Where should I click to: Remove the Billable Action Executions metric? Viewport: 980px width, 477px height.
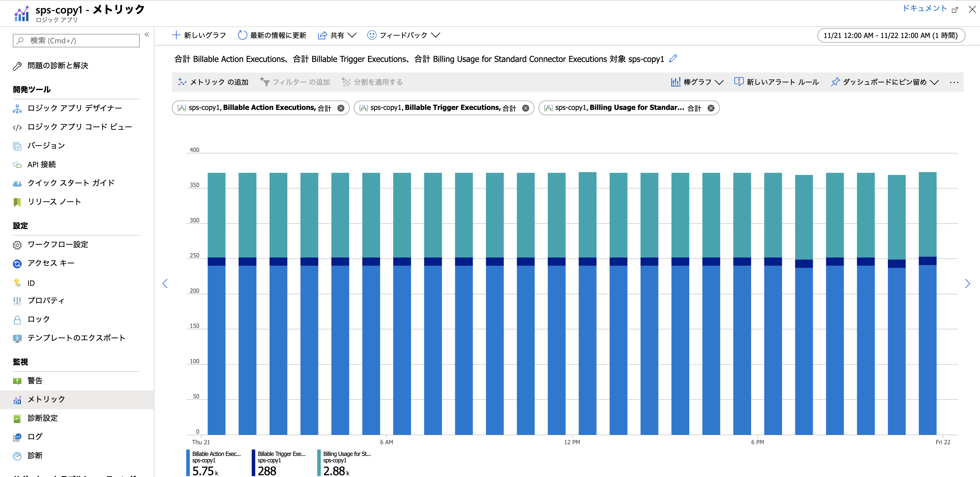(341, 108)
